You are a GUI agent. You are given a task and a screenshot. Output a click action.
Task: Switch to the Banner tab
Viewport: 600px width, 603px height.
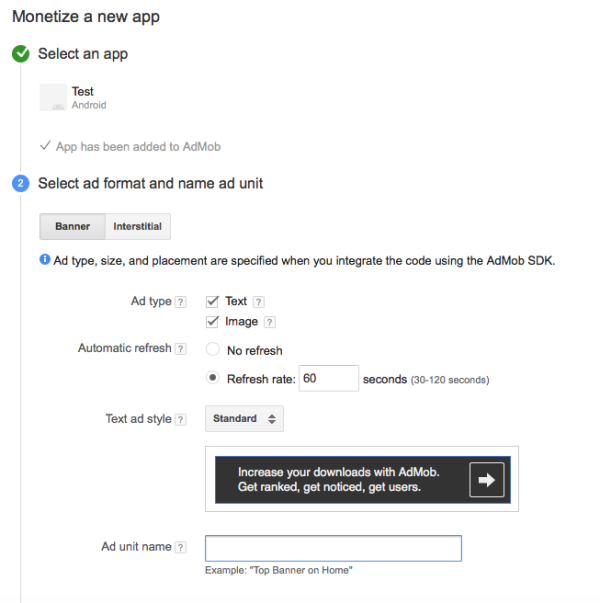tap(72, 227)
